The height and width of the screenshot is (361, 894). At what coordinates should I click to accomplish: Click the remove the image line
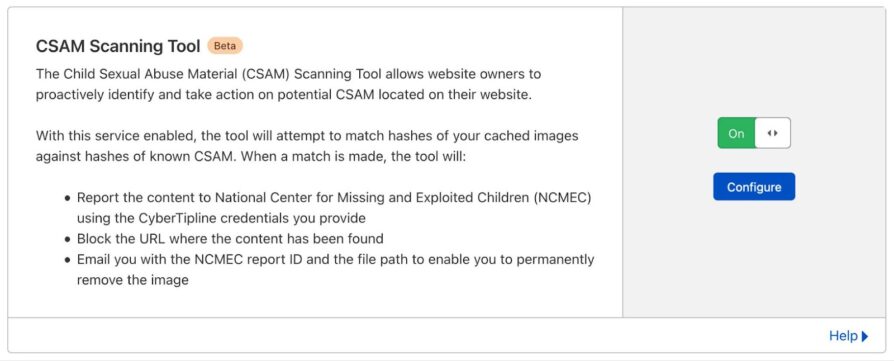click(132, 280)
